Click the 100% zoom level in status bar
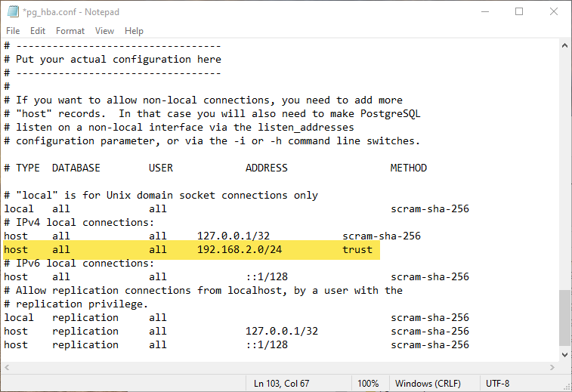This screenshot has width=572, height=392. (368, 384)
